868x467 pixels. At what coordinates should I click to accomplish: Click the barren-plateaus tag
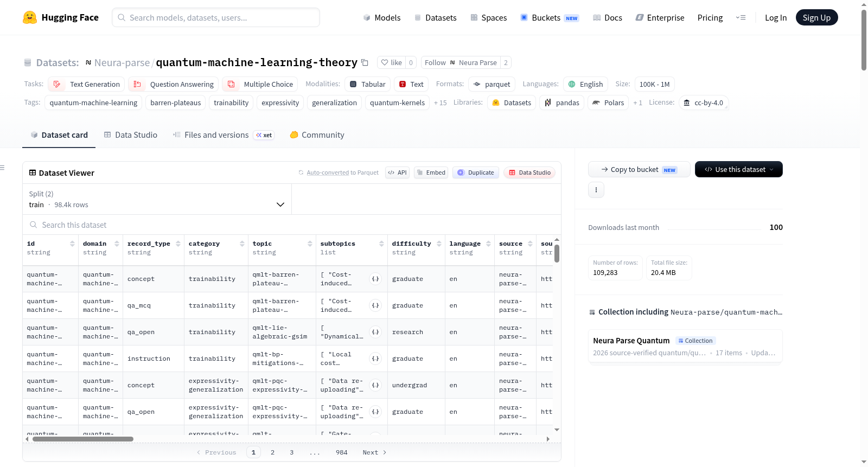click(x=176, y=103)
